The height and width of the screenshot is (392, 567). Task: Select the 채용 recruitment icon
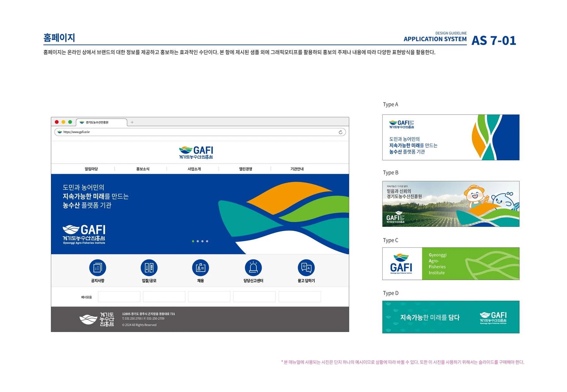[x=200, y=268]
